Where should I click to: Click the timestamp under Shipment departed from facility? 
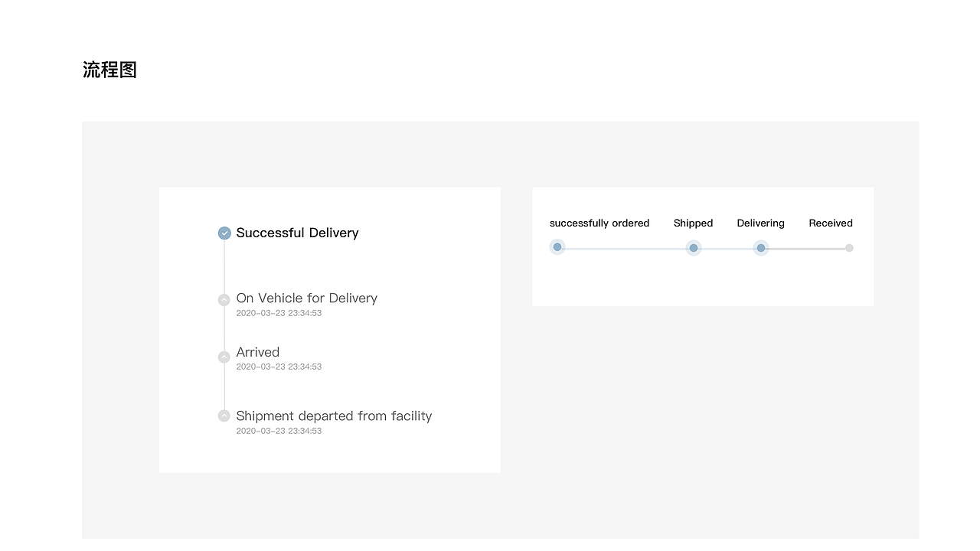point(279,431)
